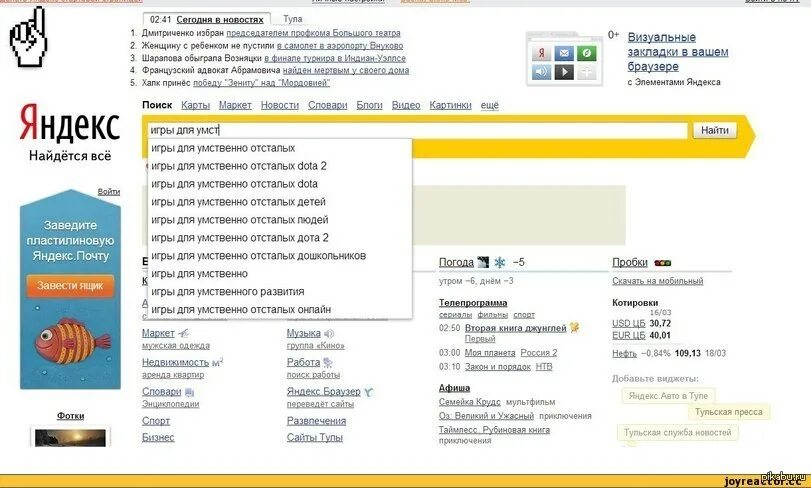Click the icon beside the Работа link

tap(327, 363)
